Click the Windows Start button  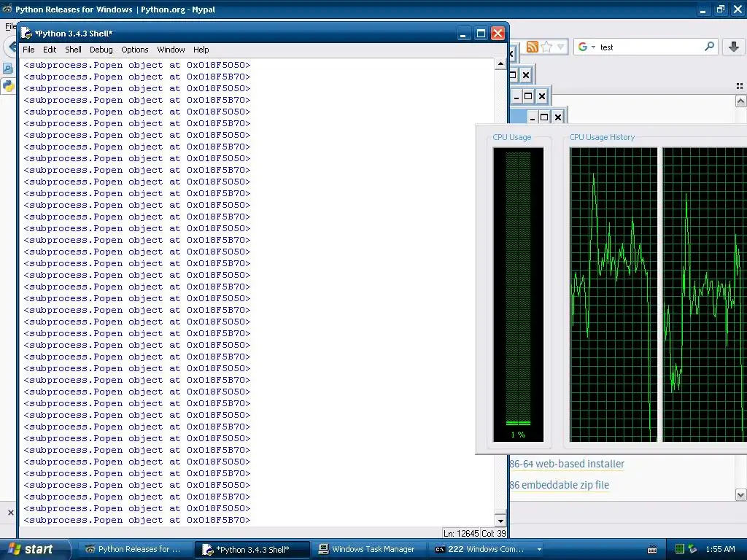click(x=35, y=550)
